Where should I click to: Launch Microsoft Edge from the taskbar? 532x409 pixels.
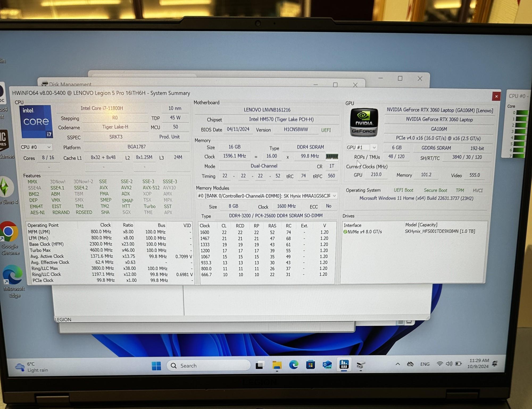[294, 365]
